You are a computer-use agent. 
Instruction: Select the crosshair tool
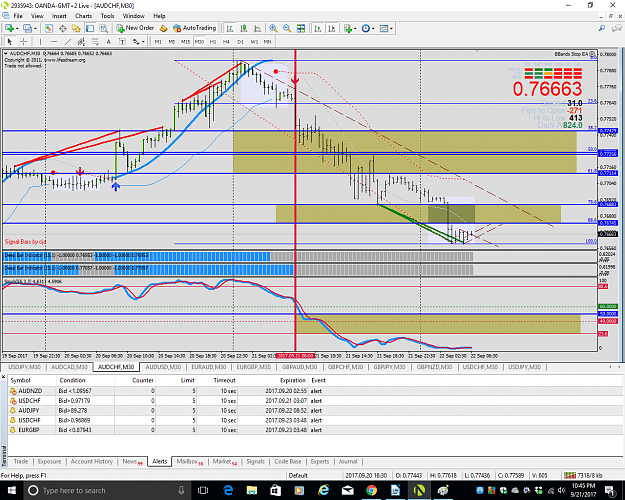click(23, 41)
